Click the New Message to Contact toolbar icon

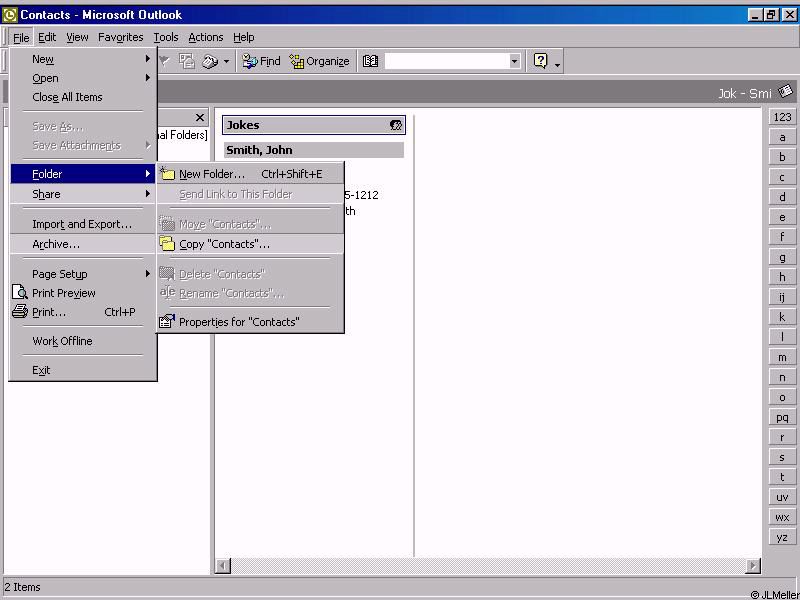pos(187,61)
